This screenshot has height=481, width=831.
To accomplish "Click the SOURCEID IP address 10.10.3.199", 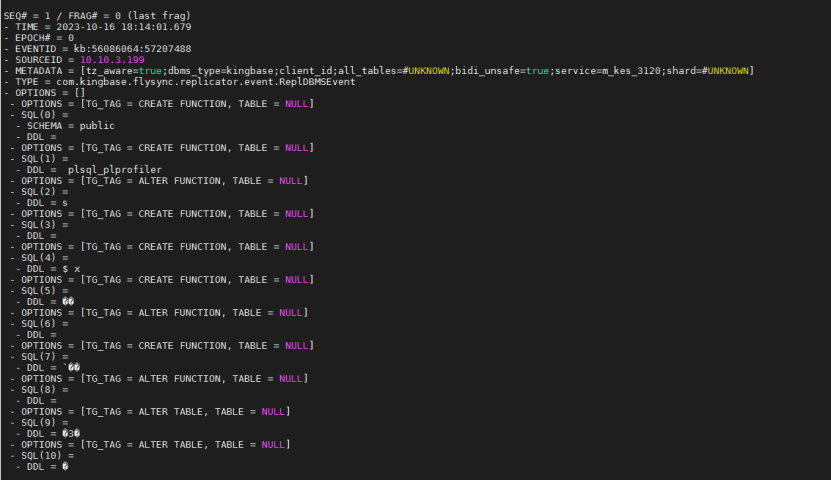I will (x=112, y=60).
